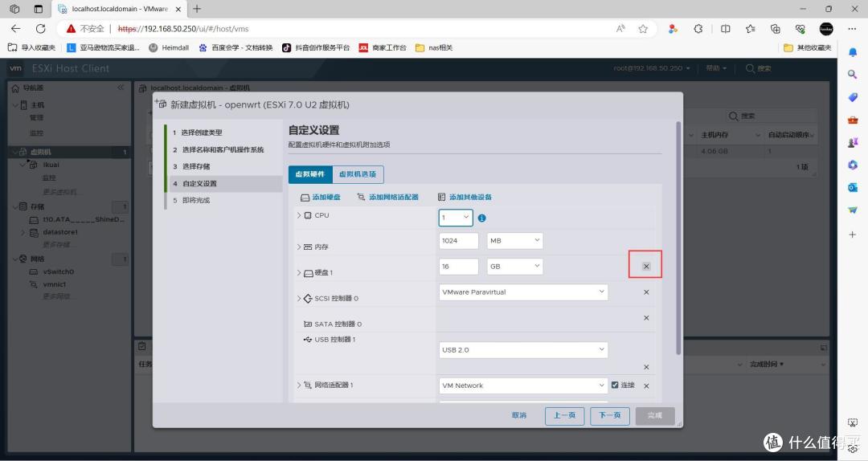Open a new browser tab
This screenshot has width=868, height=461.
197,9
